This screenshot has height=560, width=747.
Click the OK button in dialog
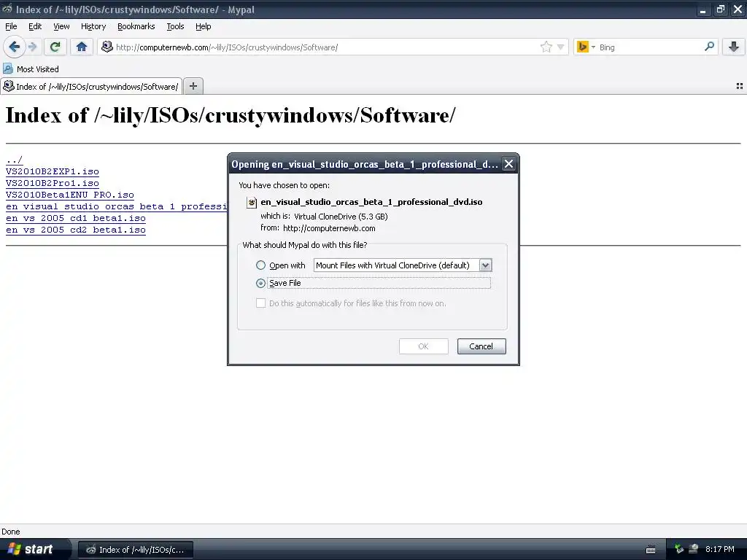coord(424,346)
